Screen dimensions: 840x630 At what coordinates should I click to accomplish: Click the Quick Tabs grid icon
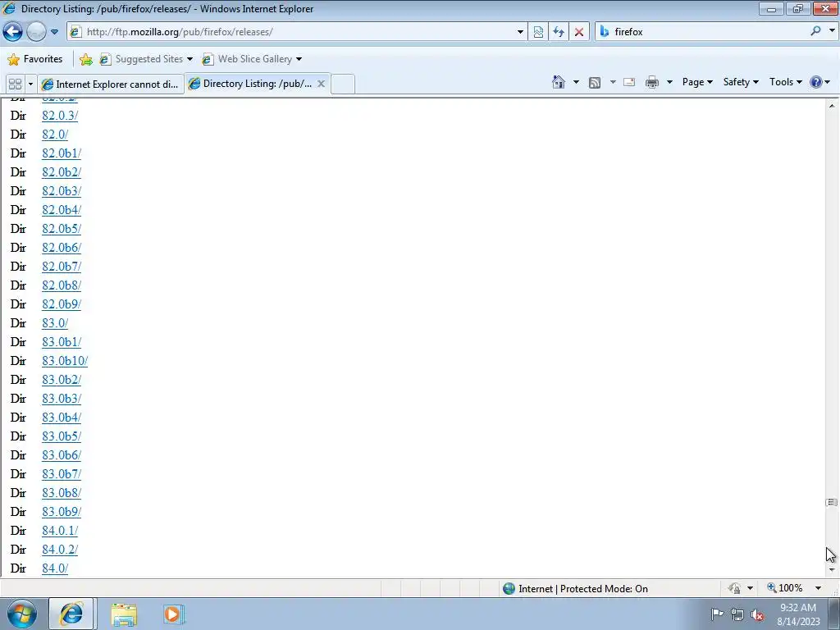15,84
